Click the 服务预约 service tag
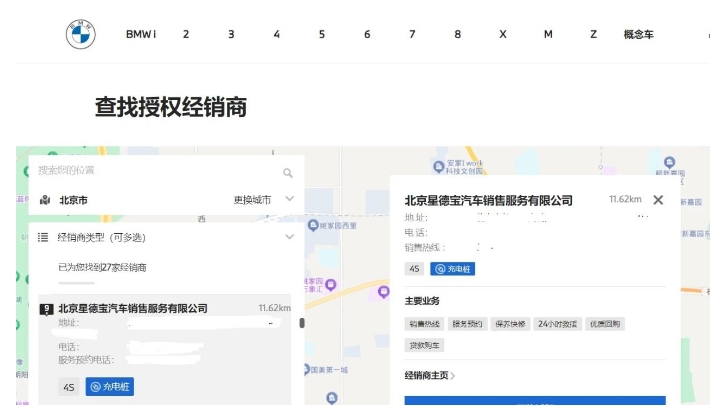713x406 pixels. [467, 324]
